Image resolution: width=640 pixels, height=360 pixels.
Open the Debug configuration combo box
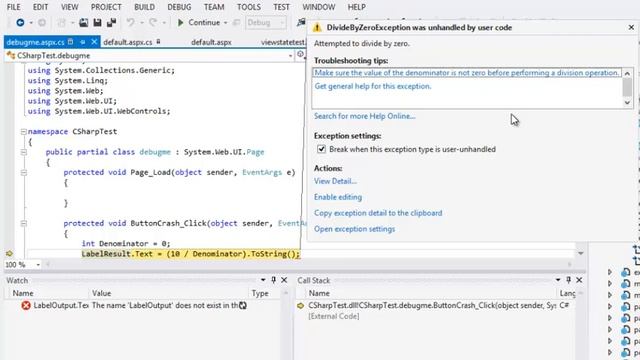266,23
